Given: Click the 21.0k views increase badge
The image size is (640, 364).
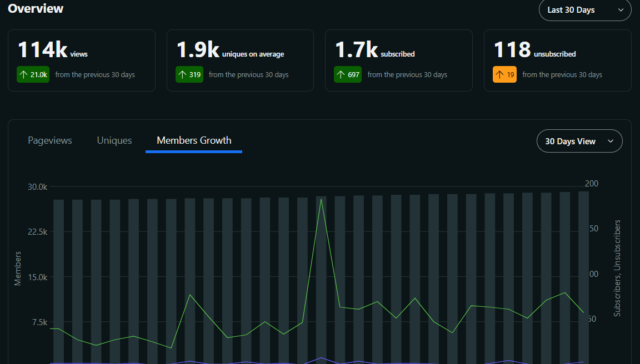Looking at the screenshot, I should point(33,74).
